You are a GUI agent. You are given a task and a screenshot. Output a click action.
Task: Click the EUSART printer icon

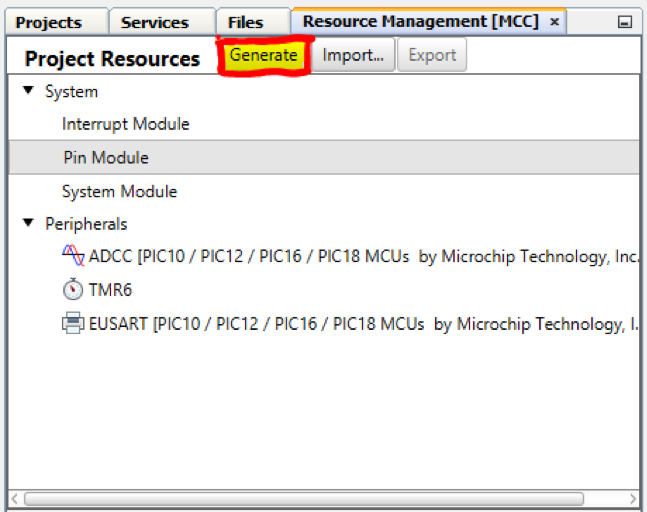[x=73, y=324]
